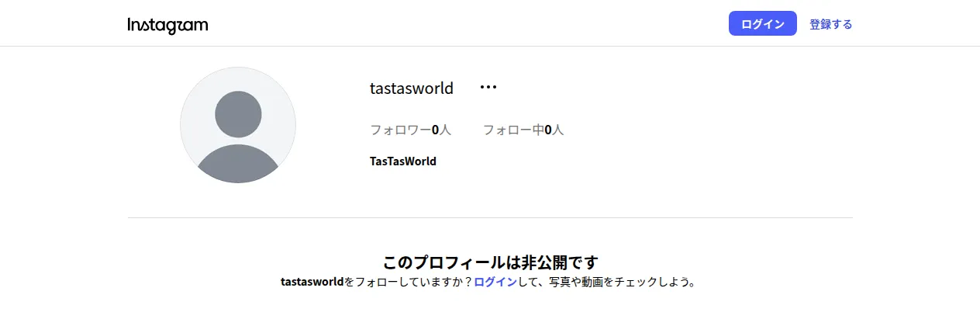Click the tastasworld username heading
Image resolution: width=980 pixels, height=326 pixels.
[x=412, y=88]
